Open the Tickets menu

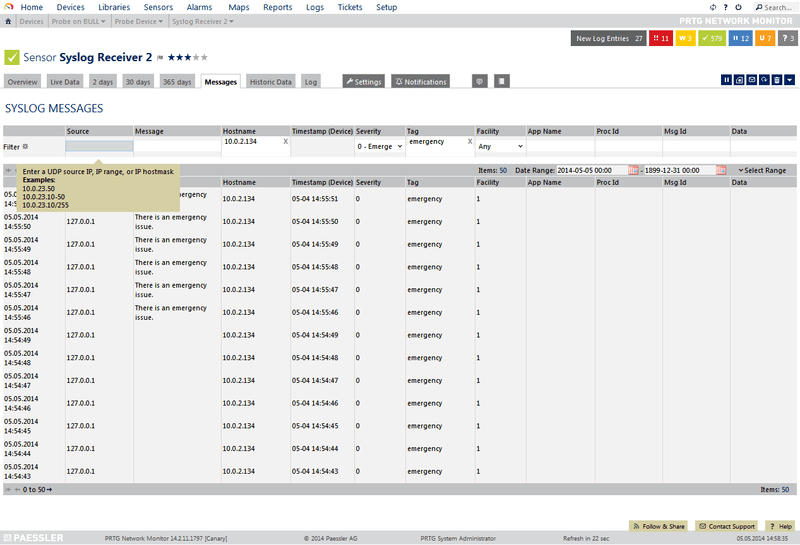pos(349,7)
